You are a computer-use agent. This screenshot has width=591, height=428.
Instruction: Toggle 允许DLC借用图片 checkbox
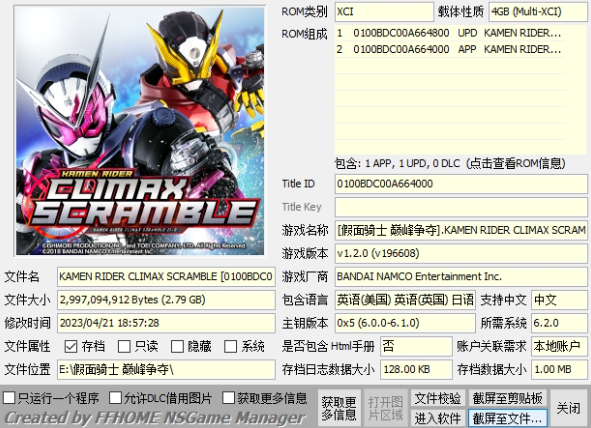(115, 398)
